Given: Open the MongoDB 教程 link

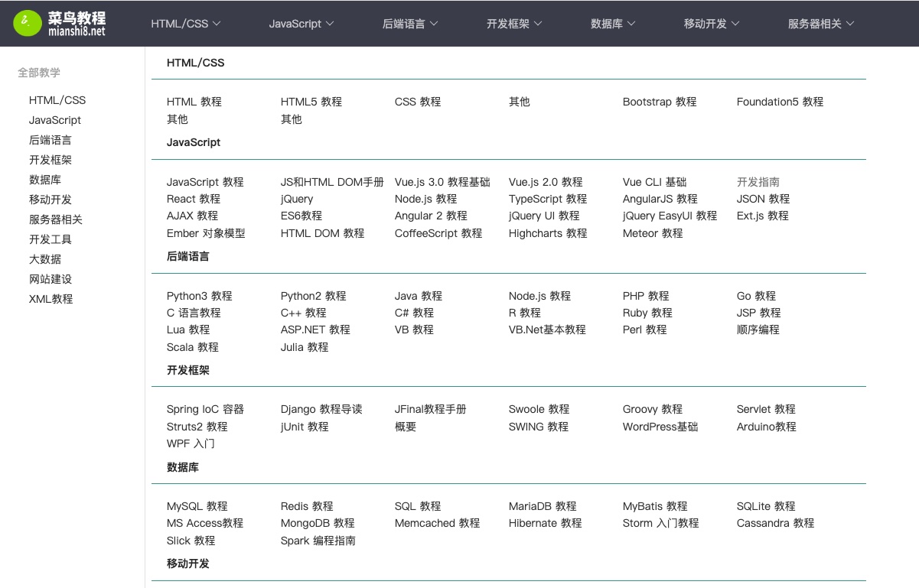Looking at the screenshot, I should (x=318, y=523).
